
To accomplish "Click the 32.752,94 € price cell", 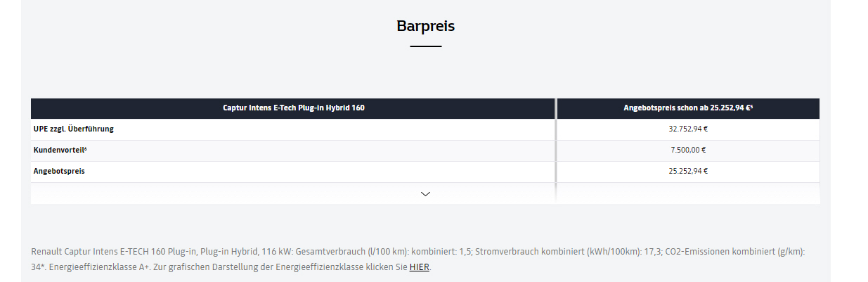I will coord(687,129).
